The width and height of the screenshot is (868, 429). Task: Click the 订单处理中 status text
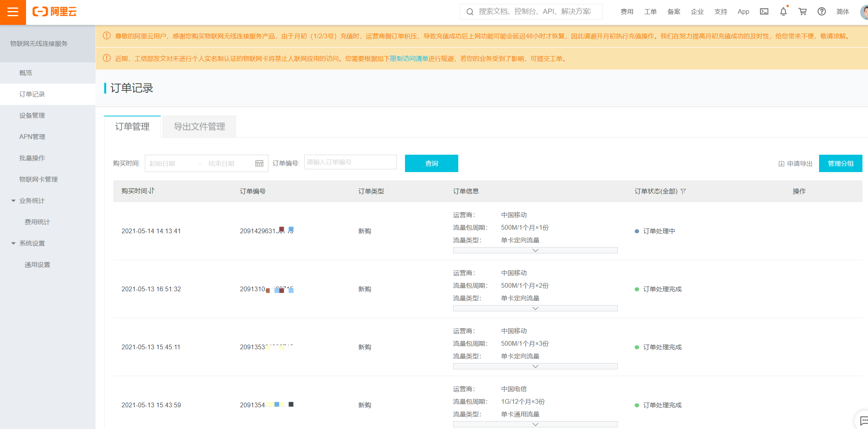click(659, 231)
